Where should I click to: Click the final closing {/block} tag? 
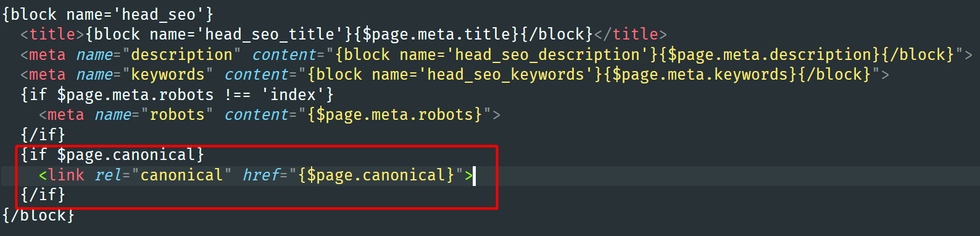click(x=39, y=216)
